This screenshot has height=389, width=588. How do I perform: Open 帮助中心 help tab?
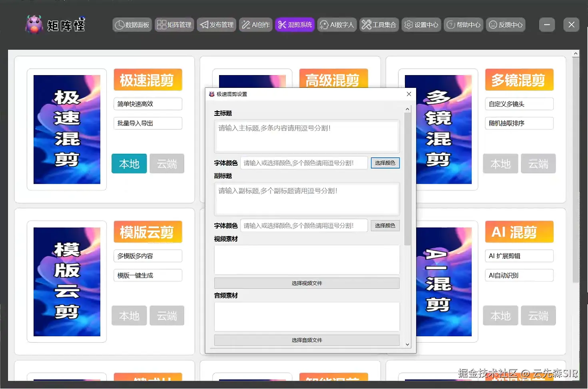[464, 25]
